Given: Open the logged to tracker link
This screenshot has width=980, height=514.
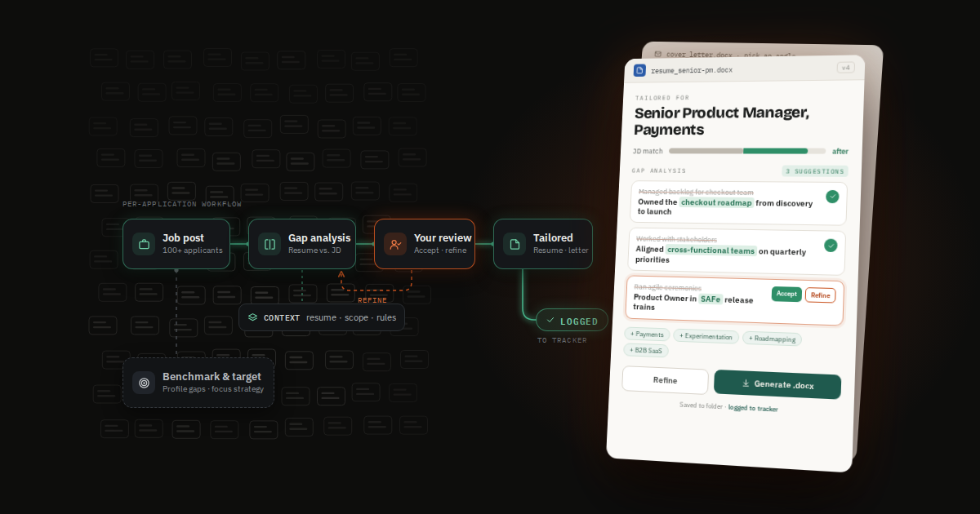Looking at the screenshot, I should point(753,408).
